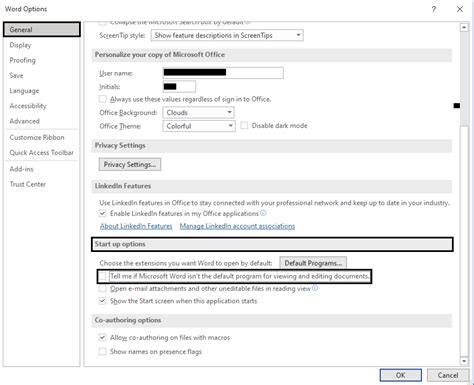Open the Office Theme dropdown

point(199,126)
